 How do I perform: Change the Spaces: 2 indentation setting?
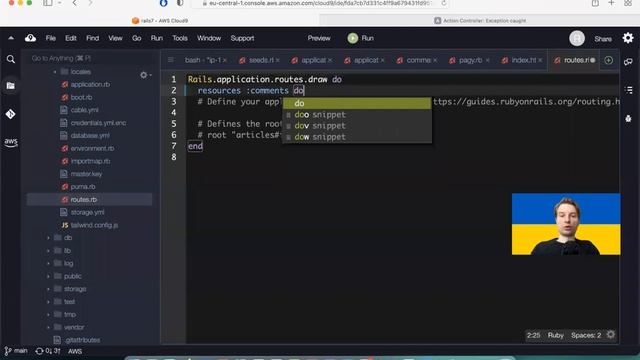(x=586, y=335)
